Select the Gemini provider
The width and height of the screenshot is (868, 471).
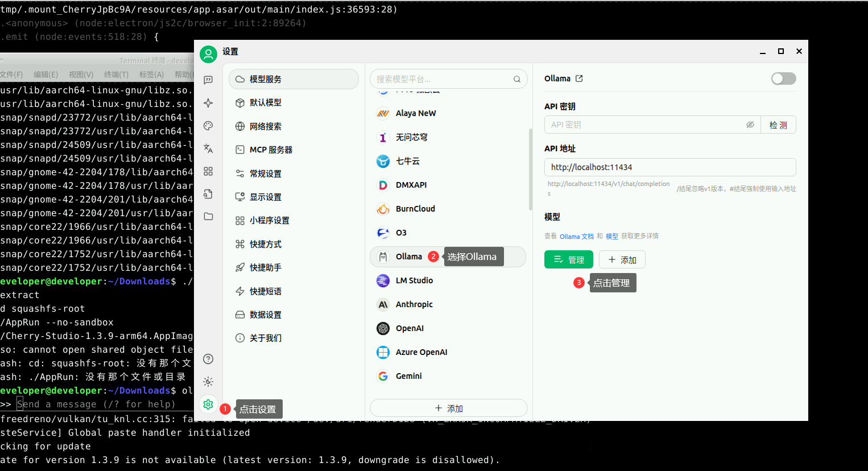448,376
